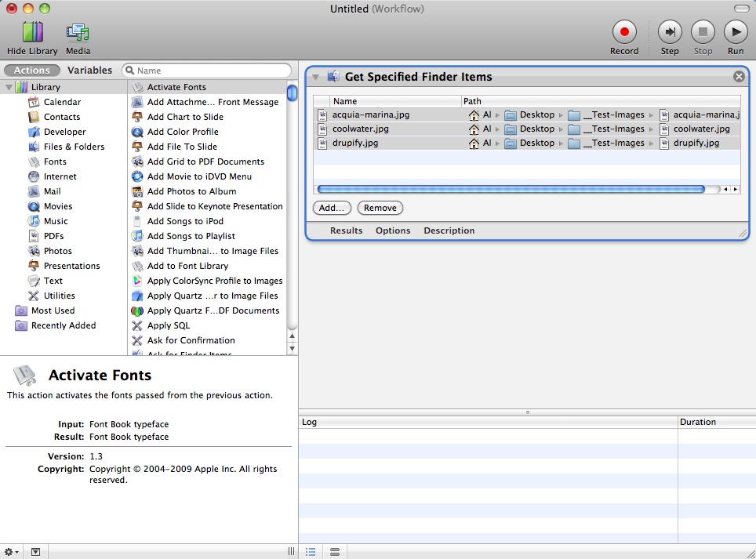Click the Media browser toolbar icon
Image resolution: width=756 pixels, height=559 pixels.
78,32
